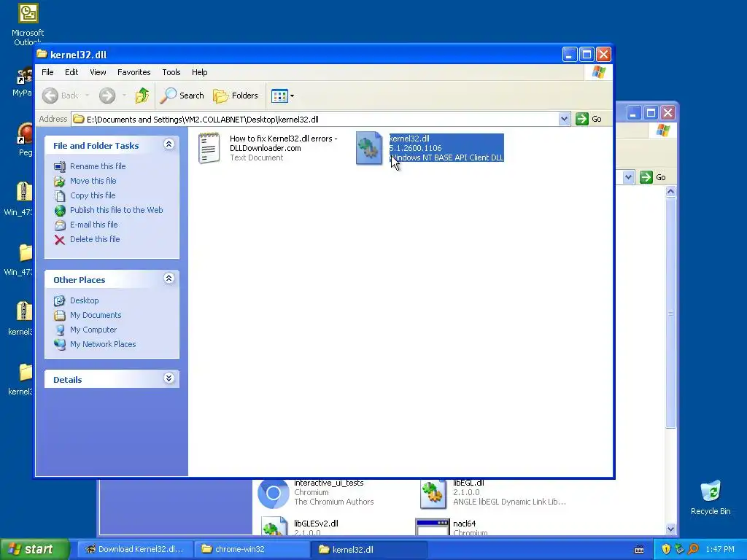The width and height of the screenshot is (747, 560).
Task: Open the Views dropdown button
Action: (x=282, y=96)
